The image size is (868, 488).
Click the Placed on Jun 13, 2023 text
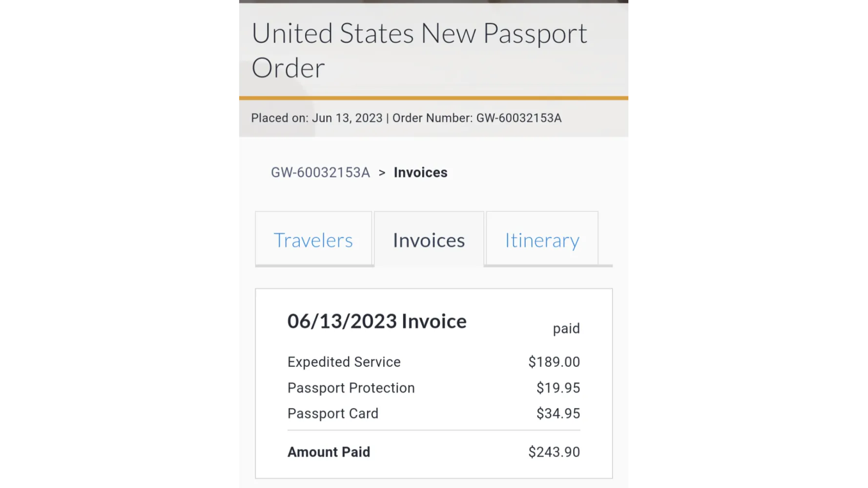(x=317, y=118)
